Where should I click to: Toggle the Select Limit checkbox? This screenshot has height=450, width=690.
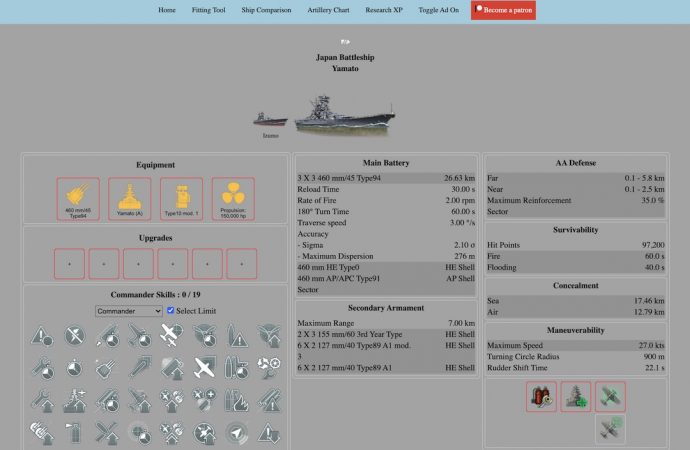(170, 311)
